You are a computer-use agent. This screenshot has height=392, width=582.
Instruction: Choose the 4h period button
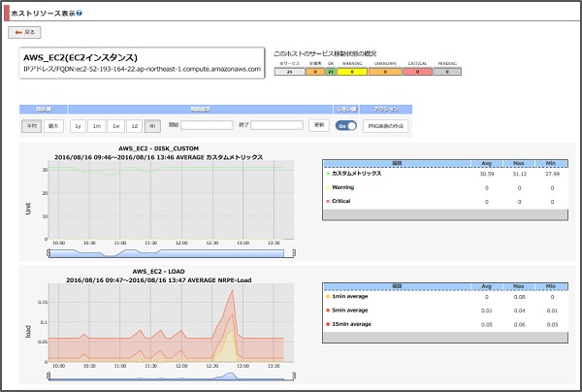point(152,126)
